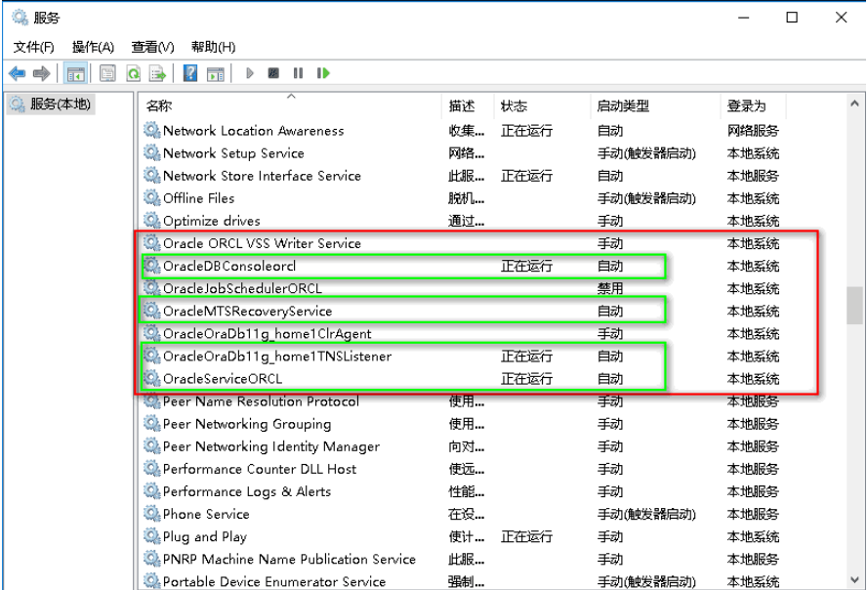Image resolution: width=868 pixels, height=590 pixels.
Task: Stop service with the square icon
Action: click(273, 73)
